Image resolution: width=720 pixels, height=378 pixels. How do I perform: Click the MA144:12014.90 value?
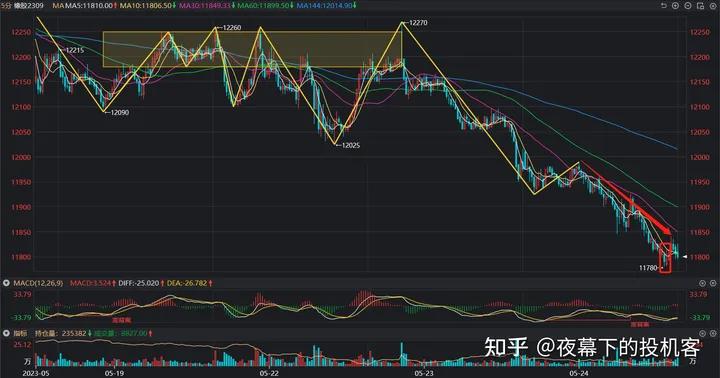pyautogui.click(x=325, y=6)
